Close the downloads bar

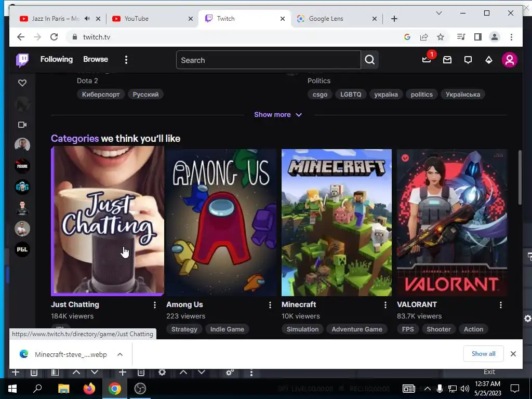[513, 354]
